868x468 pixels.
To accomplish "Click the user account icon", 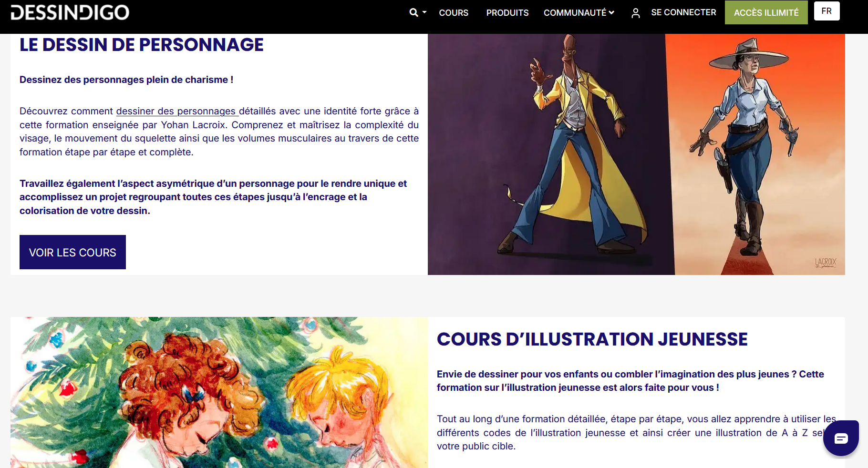I will coord(636,13).
